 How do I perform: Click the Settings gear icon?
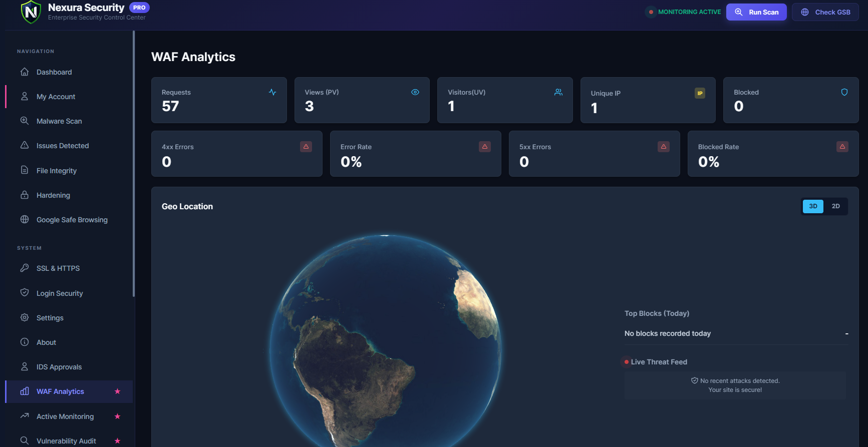tap(25, 317)
